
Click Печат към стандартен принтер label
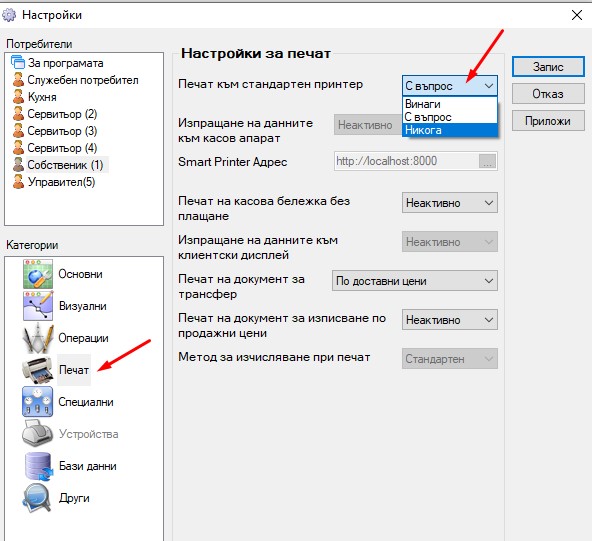click(270, 84)
